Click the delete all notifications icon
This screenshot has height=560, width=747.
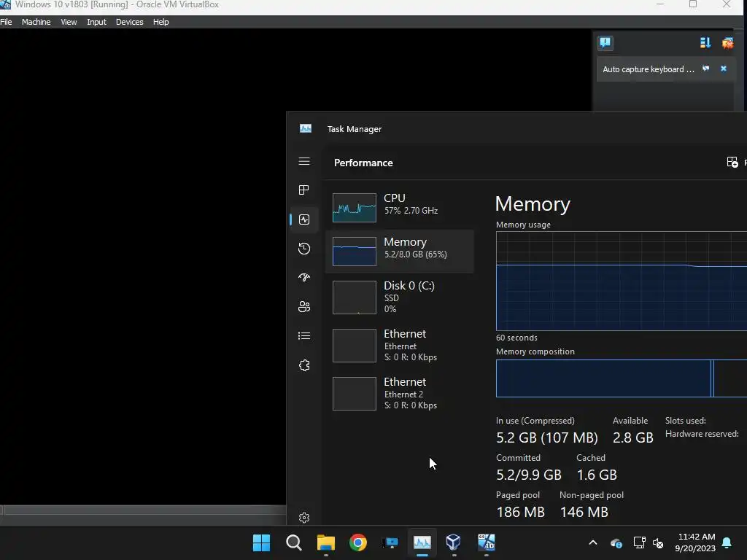pos(727,43)
